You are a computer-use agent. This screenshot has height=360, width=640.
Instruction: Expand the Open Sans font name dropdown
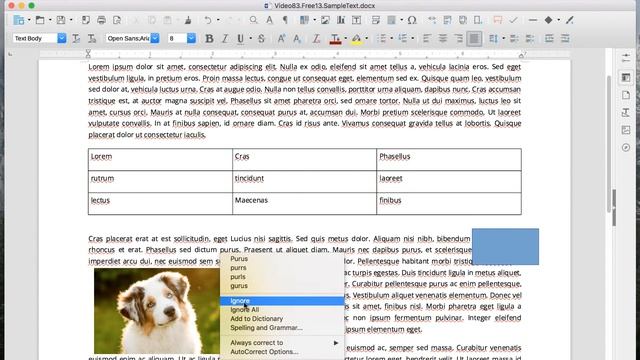[155, 38]
